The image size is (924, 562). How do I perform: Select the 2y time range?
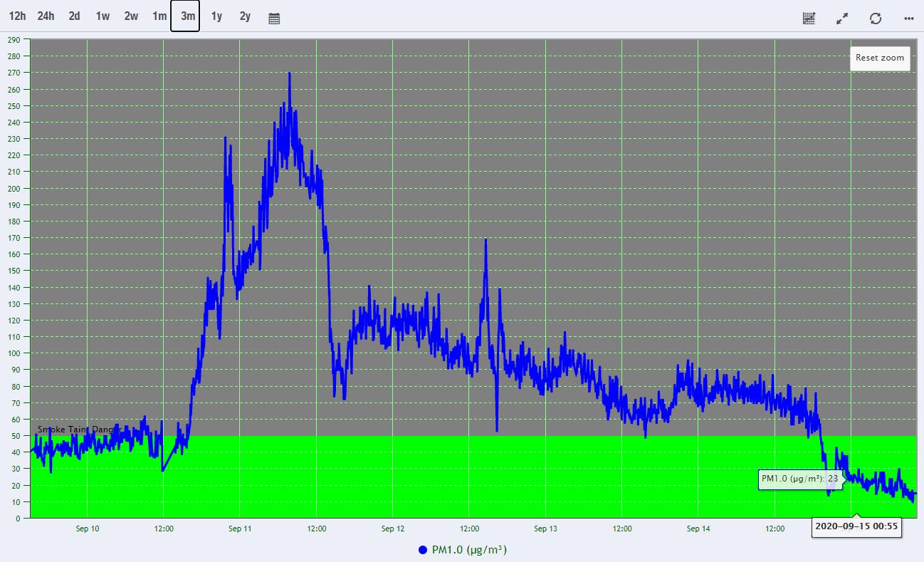(x=245, y=16)
